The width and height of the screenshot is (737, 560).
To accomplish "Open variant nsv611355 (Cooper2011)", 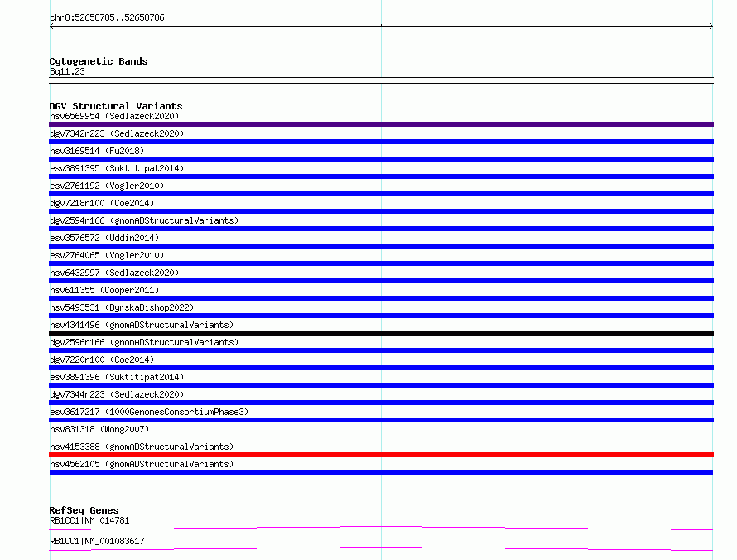I will (x=104, y=290).
